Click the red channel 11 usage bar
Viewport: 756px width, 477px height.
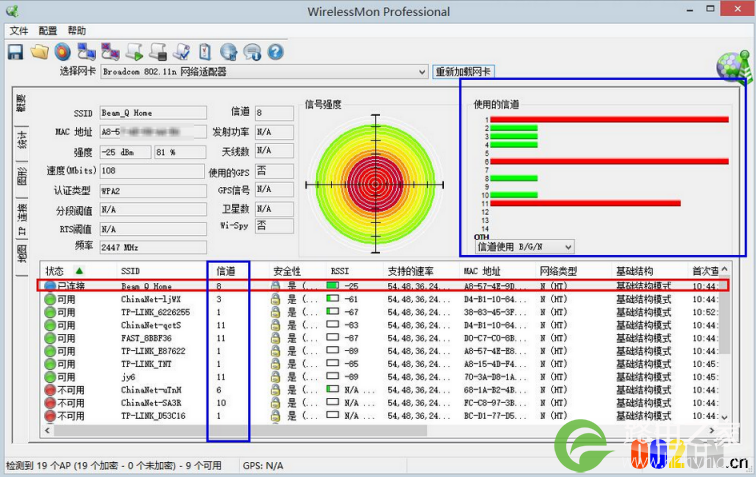pyautogui.click(x=585, y=203)
